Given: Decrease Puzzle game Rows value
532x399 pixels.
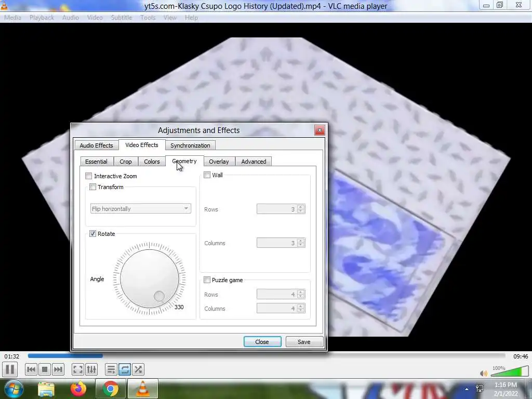Looking at the screenshot, I should pos(301,297).
